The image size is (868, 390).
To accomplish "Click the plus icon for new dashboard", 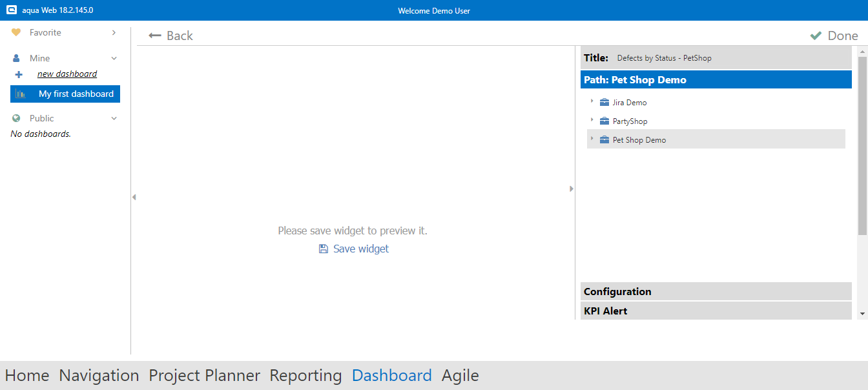I will tap(19, 74).
